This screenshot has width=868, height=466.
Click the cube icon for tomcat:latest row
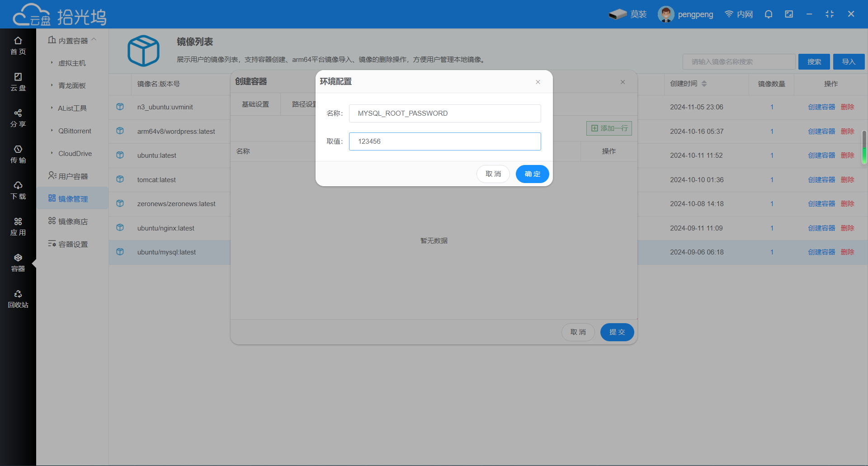coord(120,179)
